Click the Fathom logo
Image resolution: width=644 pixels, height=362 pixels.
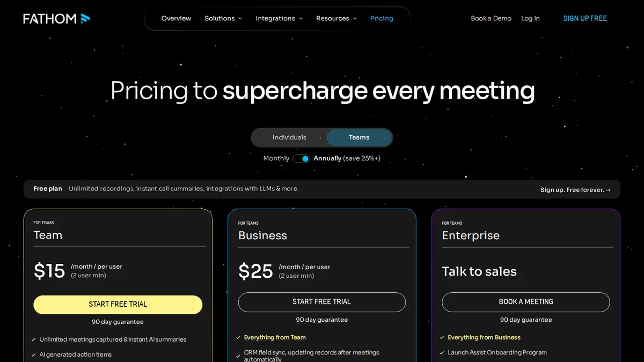56,19
